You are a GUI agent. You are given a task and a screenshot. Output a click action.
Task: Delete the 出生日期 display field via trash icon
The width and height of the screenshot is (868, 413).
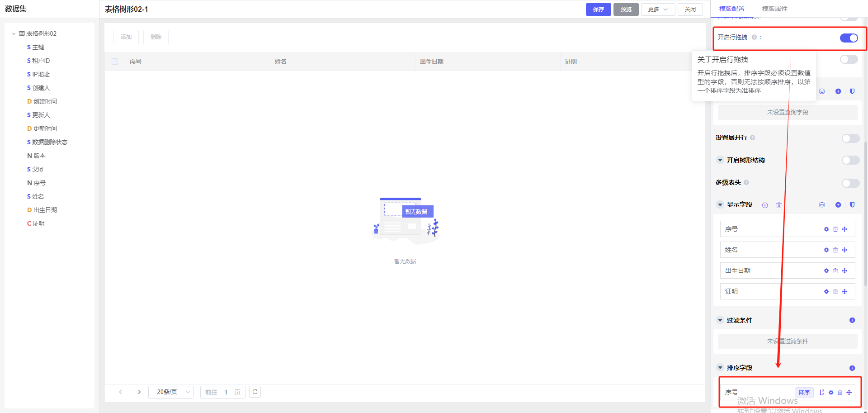pos(835,271)
